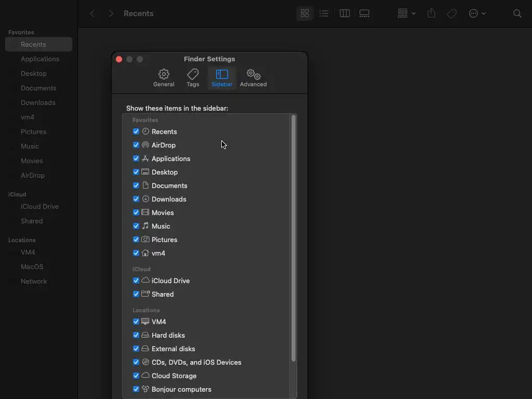Toggle the Pictures checkbox
This screenshot has height=399, width=532.
pyautogui.click(x=136, y=240)
